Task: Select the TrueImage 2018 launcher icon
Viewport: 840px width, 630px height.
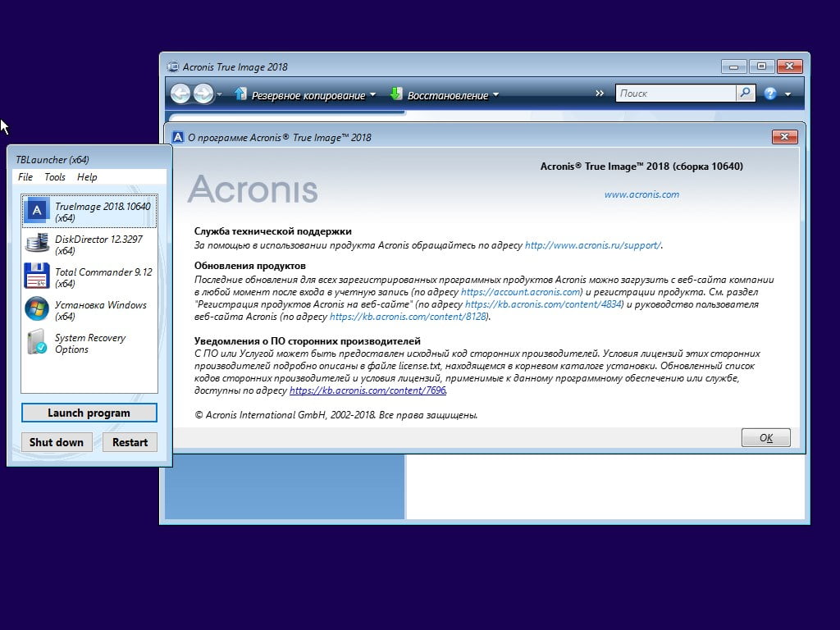Action: [x=36, y=211]
